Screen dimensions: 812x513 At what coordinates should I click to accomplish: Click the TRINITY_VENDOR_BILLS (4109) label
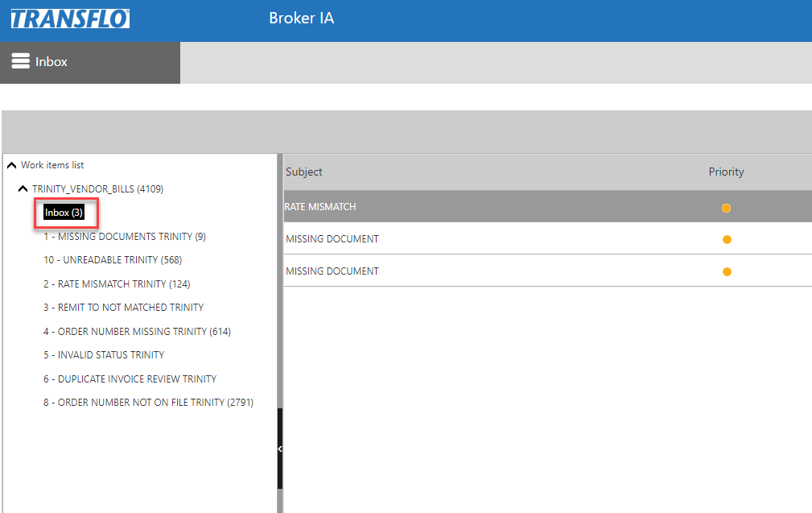pos(98,188)
